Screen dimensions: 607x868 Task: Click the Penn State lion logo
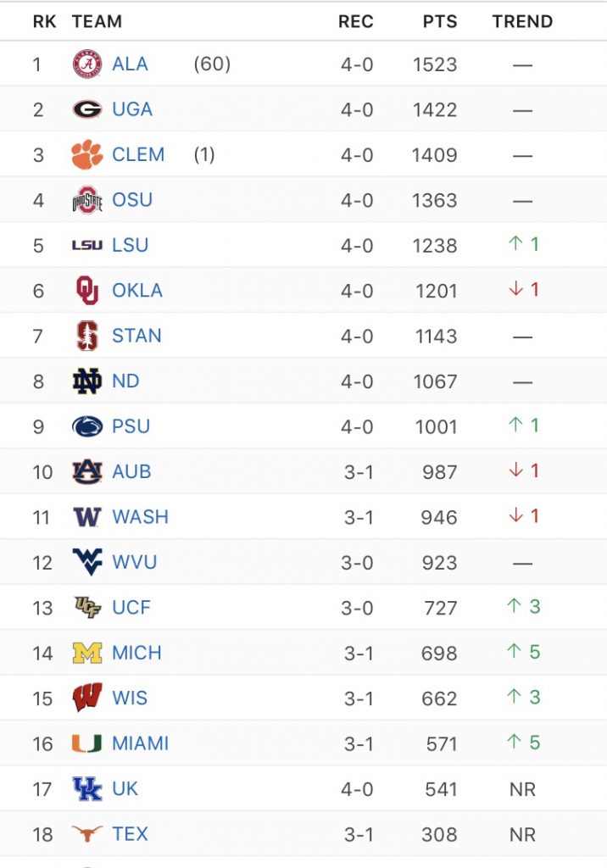click(87, 426)
